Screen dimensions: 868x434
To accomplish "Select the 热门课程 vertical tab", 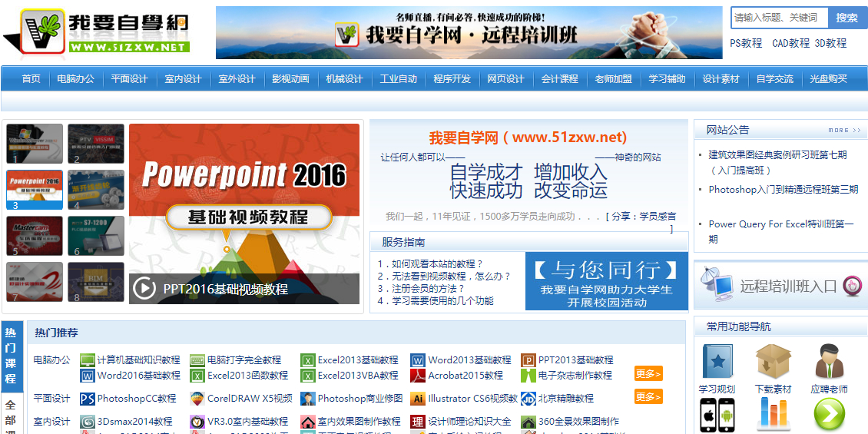I will click(x=12, y=356).
